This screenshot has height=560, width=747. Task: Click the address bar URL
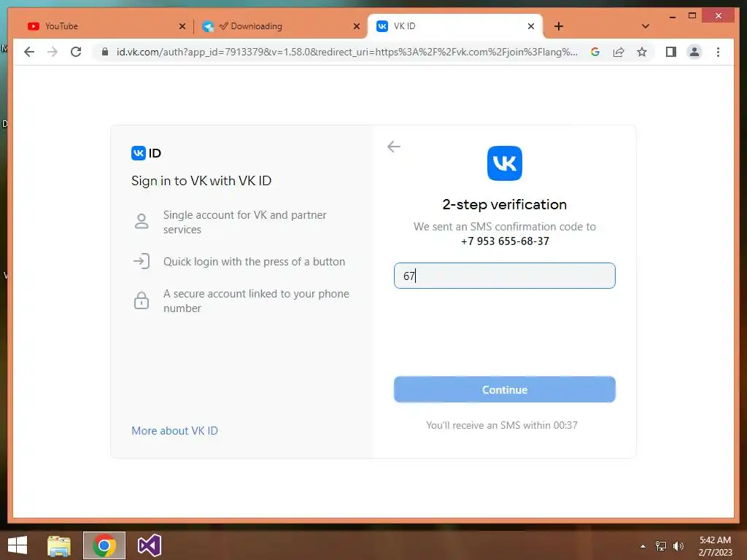tap(347, 52)
